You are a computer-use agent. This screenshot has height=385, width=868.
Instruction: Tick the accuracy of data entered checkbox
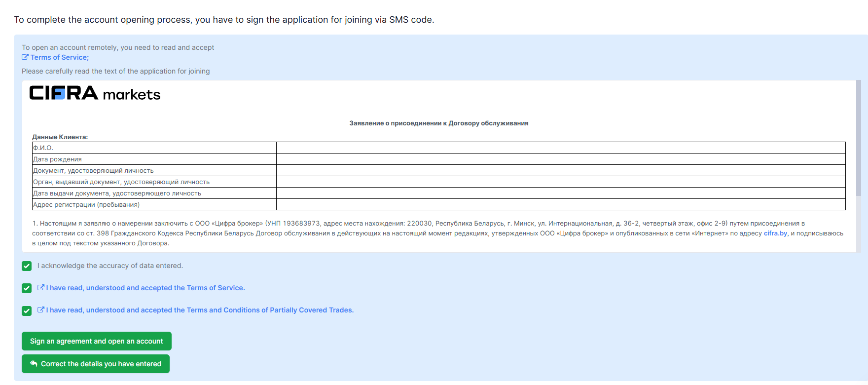click(27, 266)
